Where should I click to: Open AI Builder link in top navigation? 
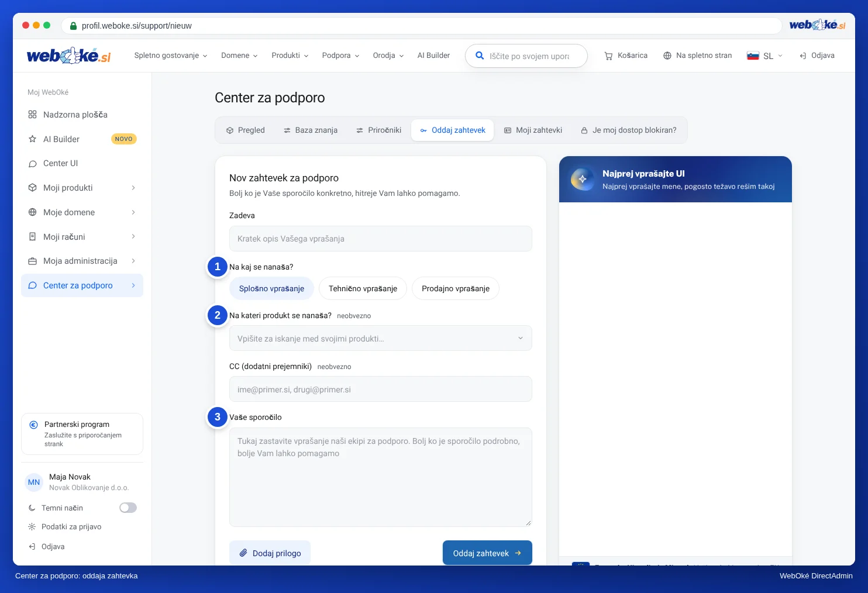[433, 56]
